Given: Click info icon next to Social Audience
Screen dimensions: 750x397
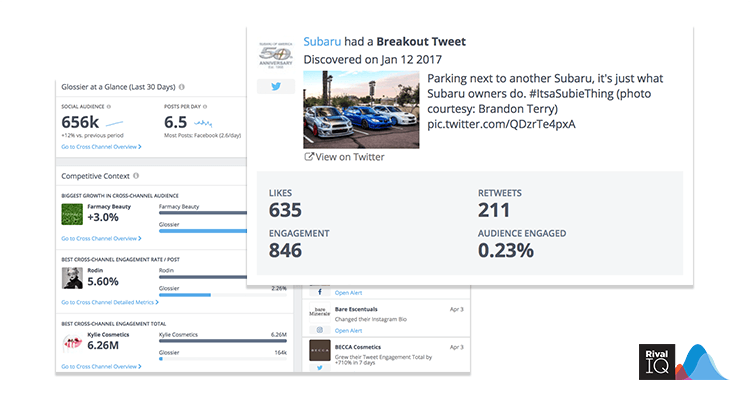Looking at the screenshot, I should 109,107.
